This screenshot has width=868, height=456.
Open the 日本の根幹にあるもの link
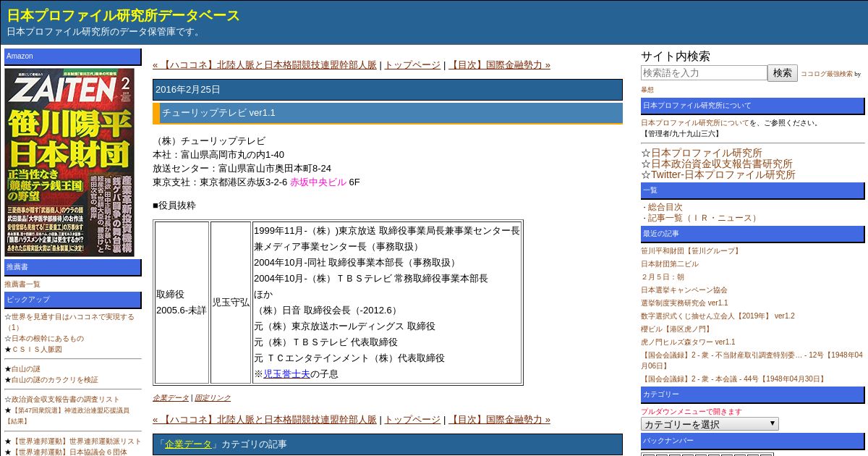pyautogui.click(x=48, y=339)
